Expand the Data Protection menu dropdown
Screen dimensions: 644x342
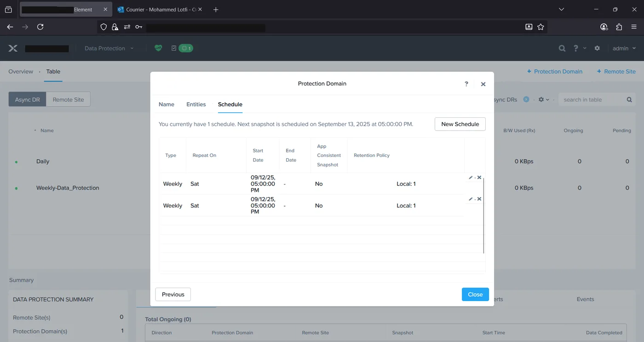109,48
